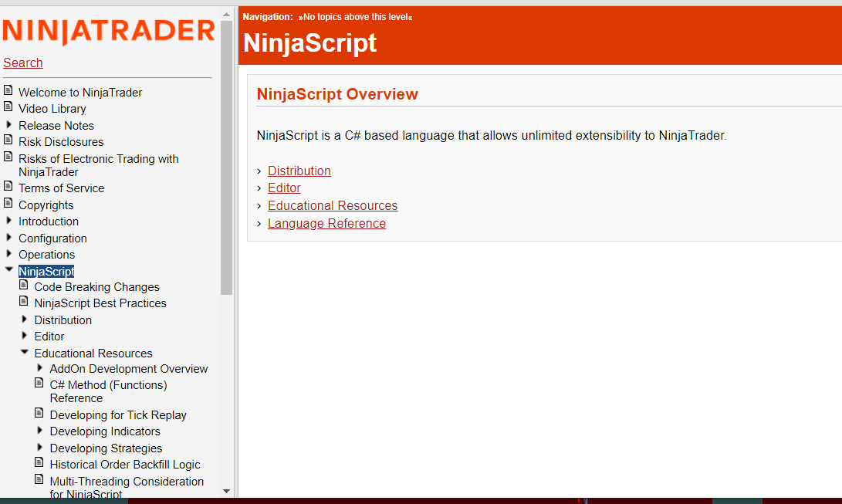This screenshot has height=504, width=842.
Task: Open Risks of Electronic Trading with NinjaTrader
Action: tap(98, 165)
